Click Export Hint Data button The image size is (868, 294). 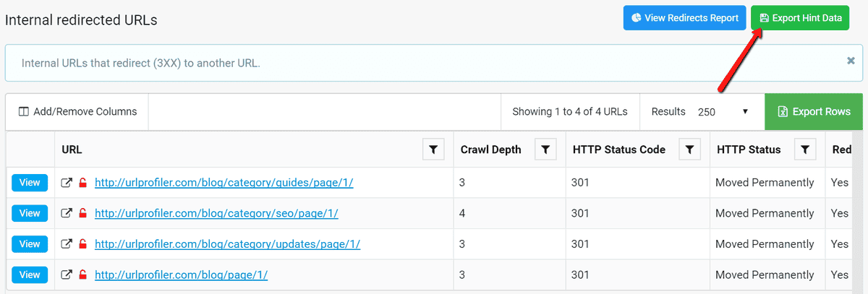(800, 18)
